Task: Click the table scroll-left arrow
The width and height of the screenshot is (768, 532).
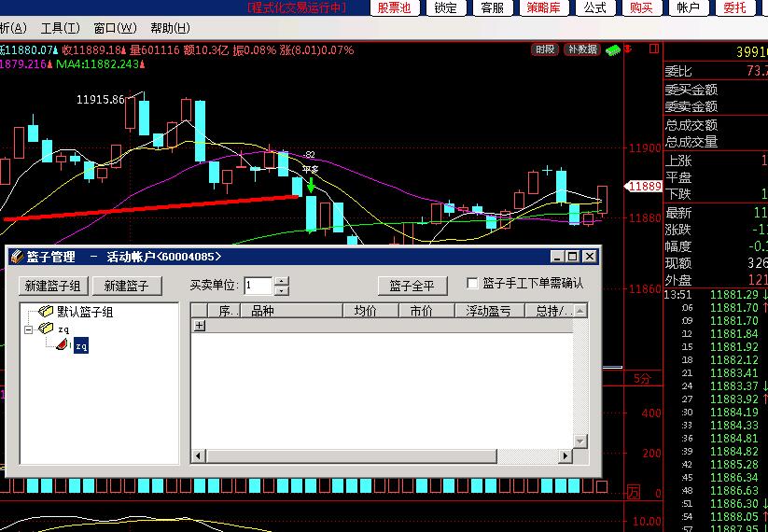Action: point(199,456)
